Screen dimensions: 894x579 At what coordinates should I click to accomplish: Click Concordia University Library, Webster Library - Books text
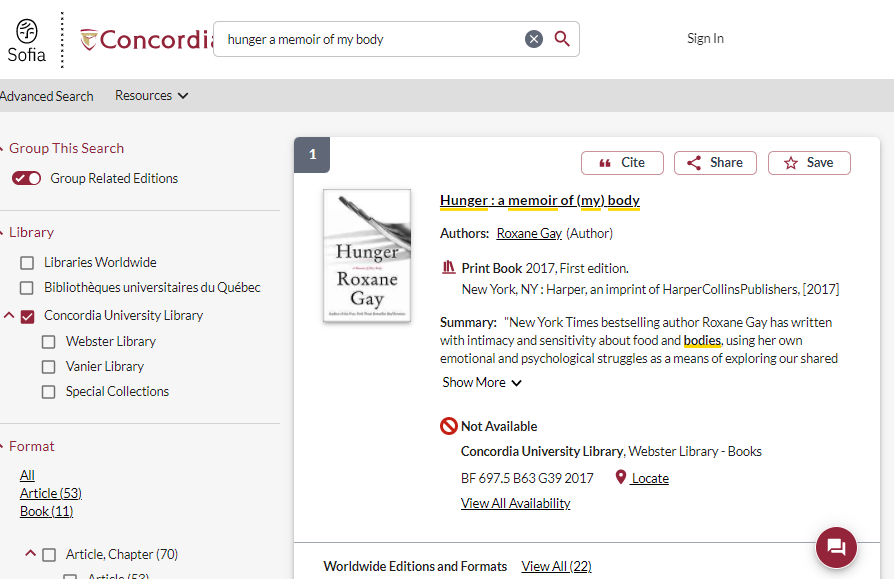coord(611,452)
